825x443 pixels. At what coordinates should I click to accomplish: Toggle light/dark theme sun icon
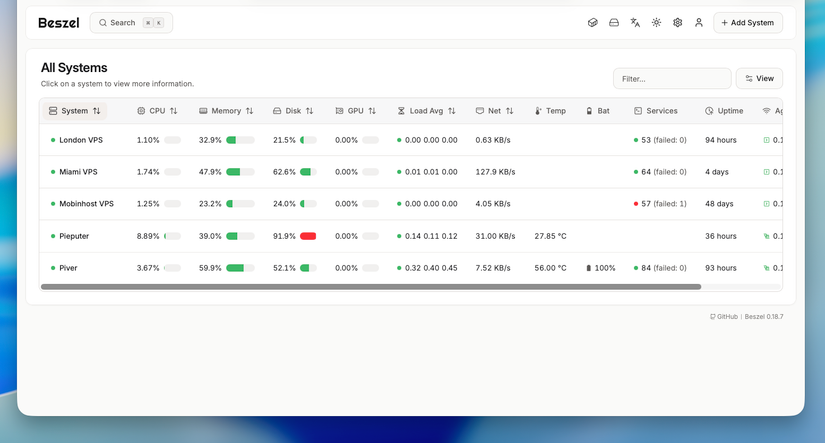pos(656,23)
